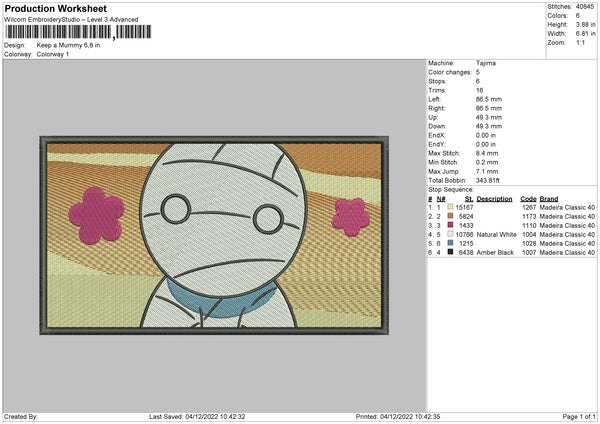Click the 'N#' column header
Image resolution: width=600 pixels, height=424 pixels.
[x=441, y=199]
